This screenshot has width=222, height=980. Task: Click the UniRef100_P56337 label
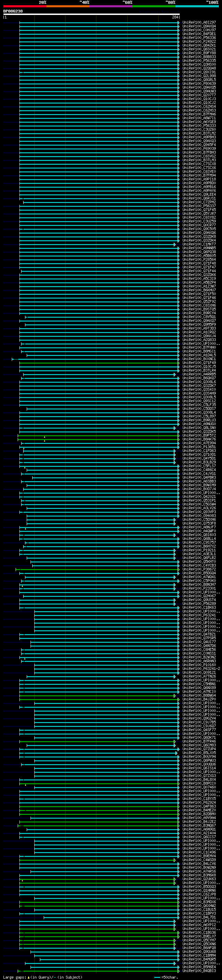click(x=199, y=206)
